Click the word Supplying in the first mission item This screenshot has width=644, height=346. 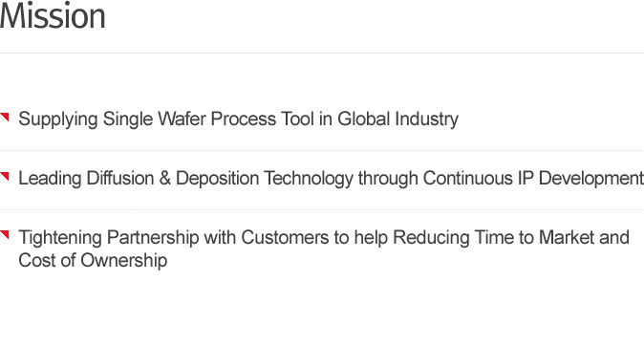tap(58, 119)
